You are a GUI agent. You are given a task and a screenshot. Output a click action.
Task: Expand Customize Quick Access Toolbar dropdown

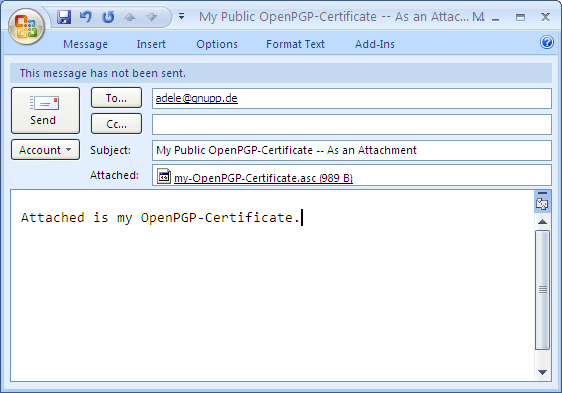coord(182,16)
